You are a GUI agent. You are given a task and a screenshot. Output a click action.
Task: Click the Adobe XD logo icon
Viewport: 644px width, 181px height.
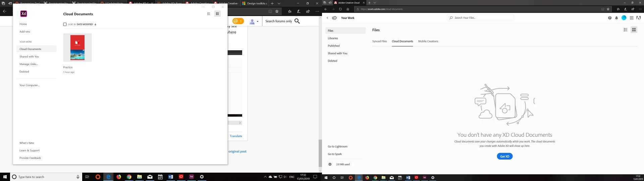click(23, 14)
